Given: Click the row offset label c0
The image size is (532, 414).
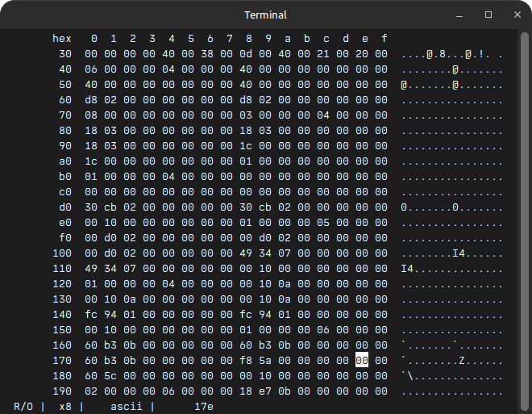Looking at the screenshot, I should point(65,191).
